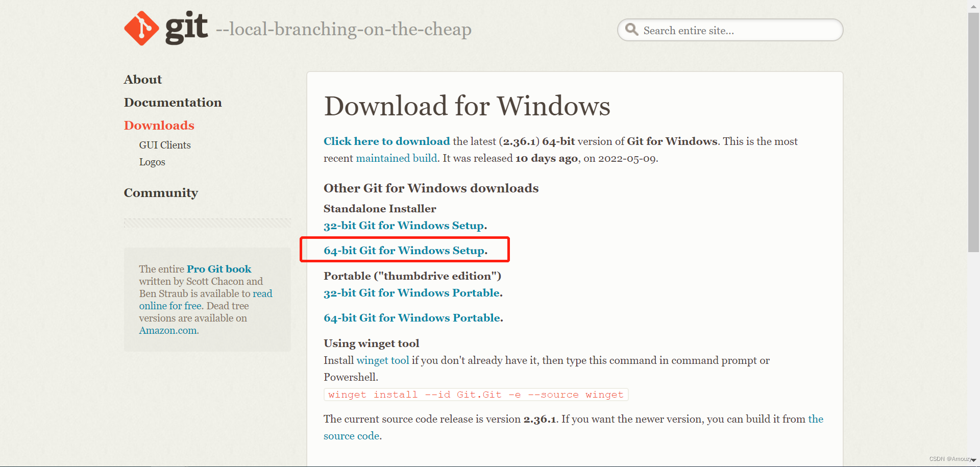The image size is (980, 467).
Task: Open the Community section
Action: coord(161,193)
